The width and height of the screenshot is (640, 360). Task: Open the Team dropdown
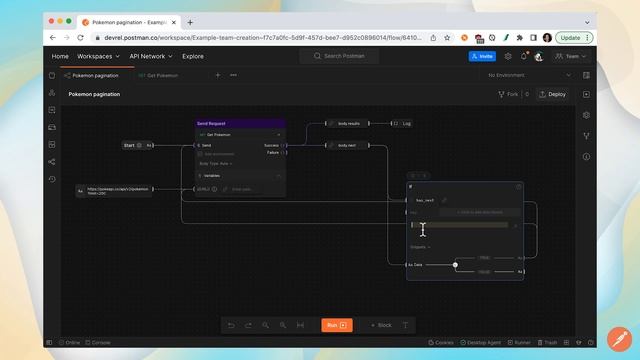pos(571,56)
